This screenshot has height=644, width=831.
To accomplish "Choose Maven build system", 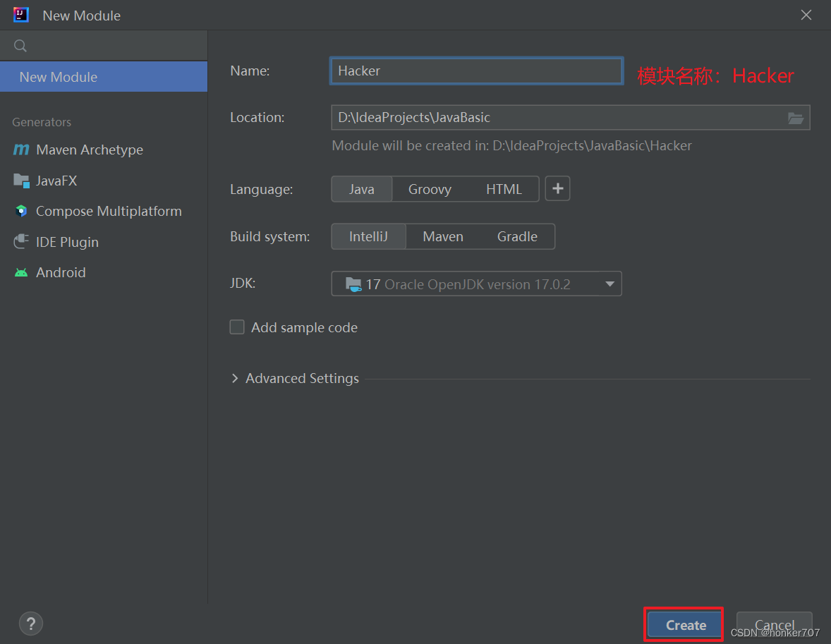I will 443,236.
